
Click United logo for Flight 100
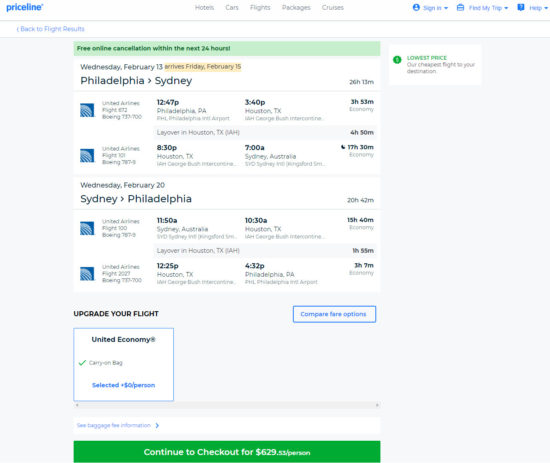tap(87, 228)
